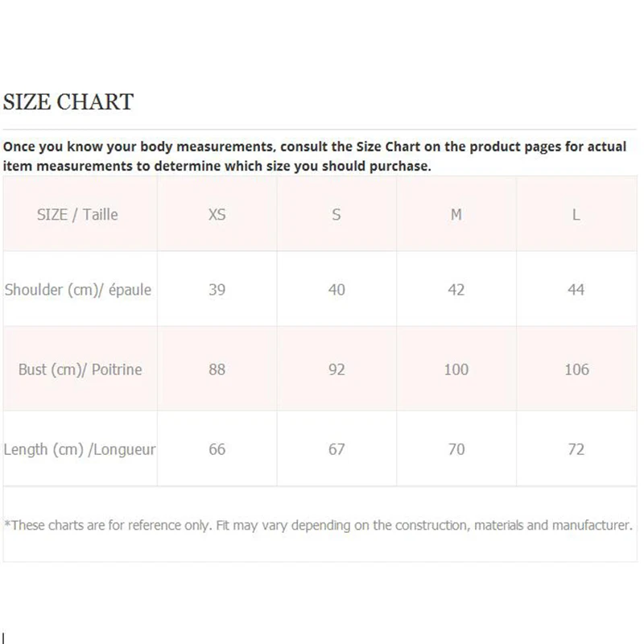
Task: Click the XS length value 66
Action: tap(217, 449)
